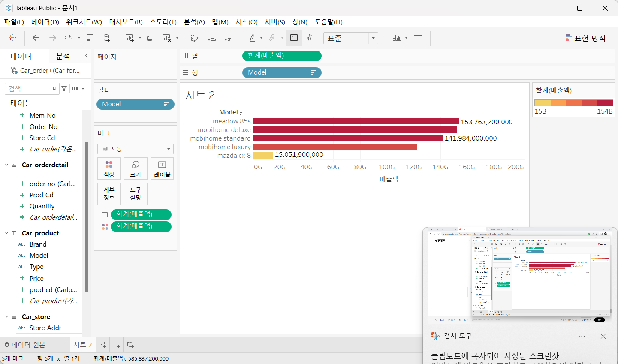Open the 도움말(H) menu
The image size is (618, 364).
pyautogui.click(x=329, y=22)
